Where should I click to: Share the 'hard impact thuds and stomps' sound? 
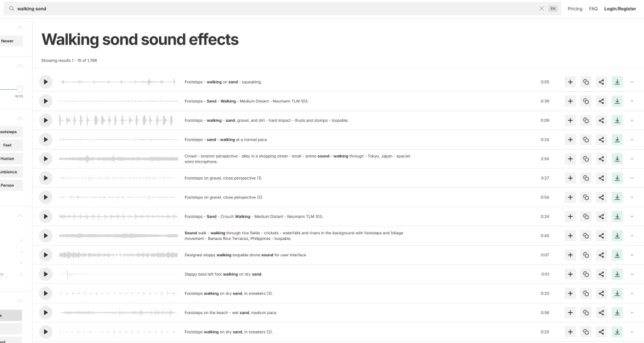[x=601, y=120]
